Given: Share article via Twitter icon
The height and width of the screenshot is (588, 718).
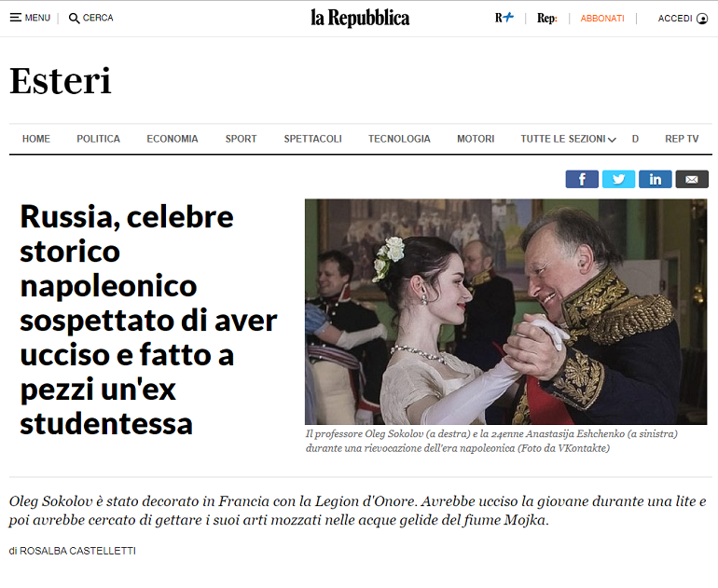Looking at the screenshot, I should coord(618,179).
